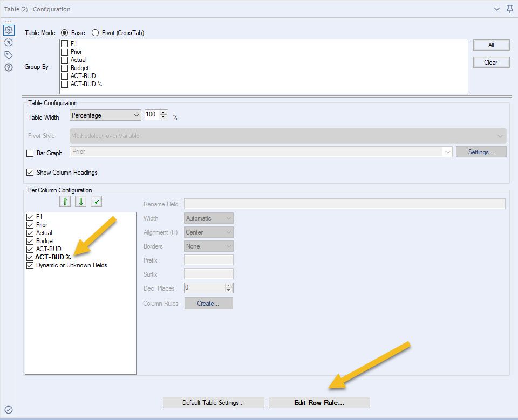Open the Alignment (H) Center dropdown
518x420 pixels.
(x=208, y=232)
